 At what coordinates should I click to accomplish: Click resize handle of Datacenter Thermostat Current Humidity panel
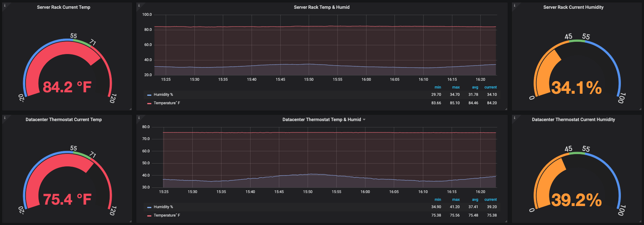[640, 221]
